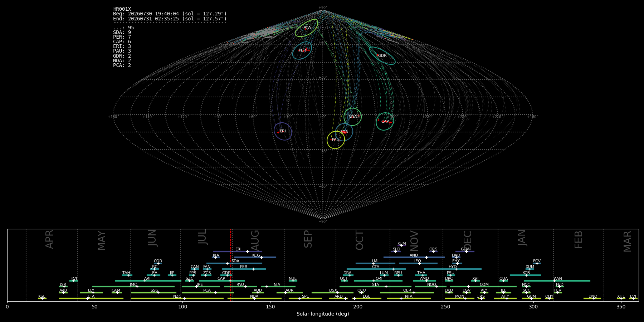The height and width of the screenshot is (322, 644).
Task: Click the GDR radiant ellipse label
Action: pyautogui.click(x=382, y=56)
